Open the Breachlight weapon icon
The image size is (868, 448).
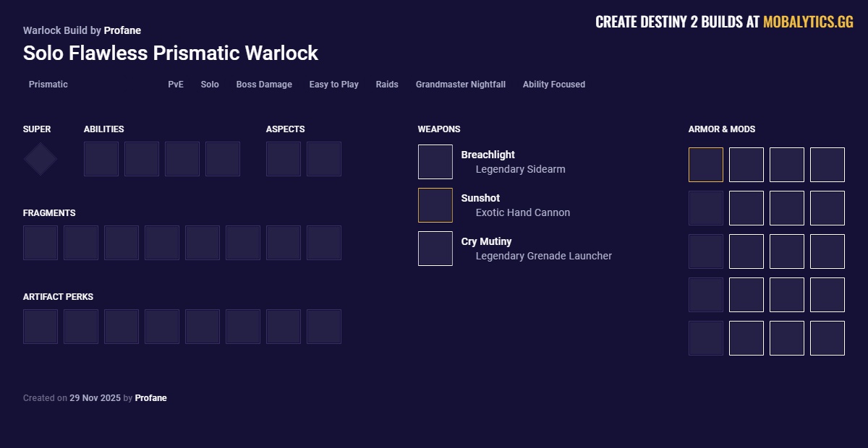pos(435,161)
